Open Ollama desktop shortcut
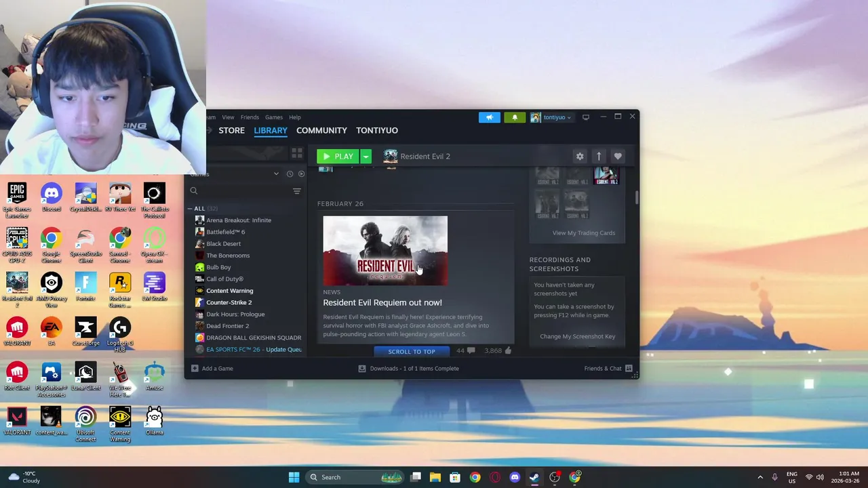Image resolution: width=868 pixels, height=488 pixels. tap(155, 421)
